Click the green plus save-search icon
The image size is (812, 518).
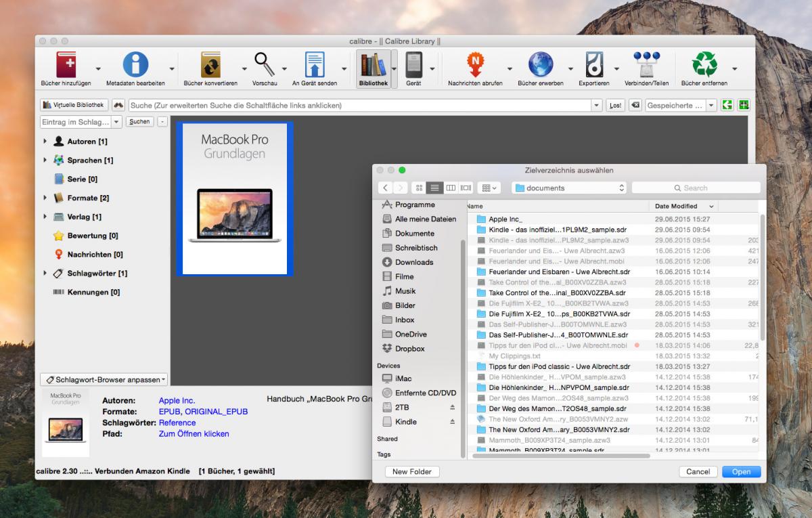coord(744,105)
